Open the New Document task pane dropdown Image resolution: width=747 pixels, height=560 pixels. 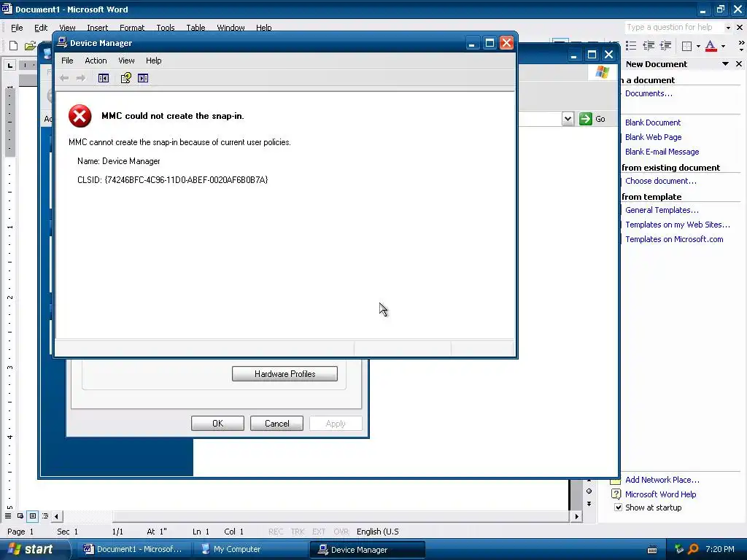725,64
